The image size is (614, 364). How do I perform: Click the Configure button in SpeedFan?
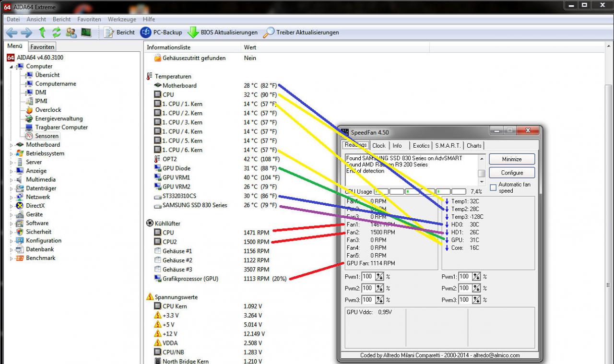click(x=512, y=173)
